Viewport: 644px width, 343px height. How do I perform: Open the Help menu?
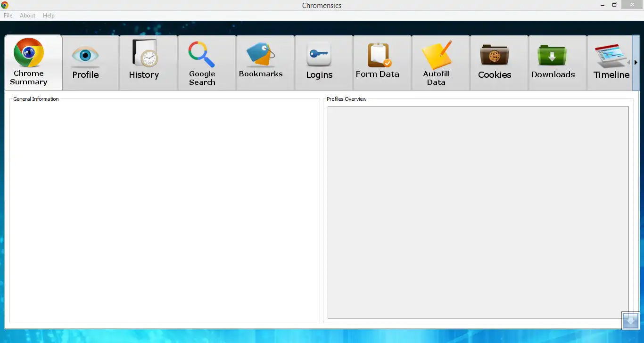[x=49, y=16]
